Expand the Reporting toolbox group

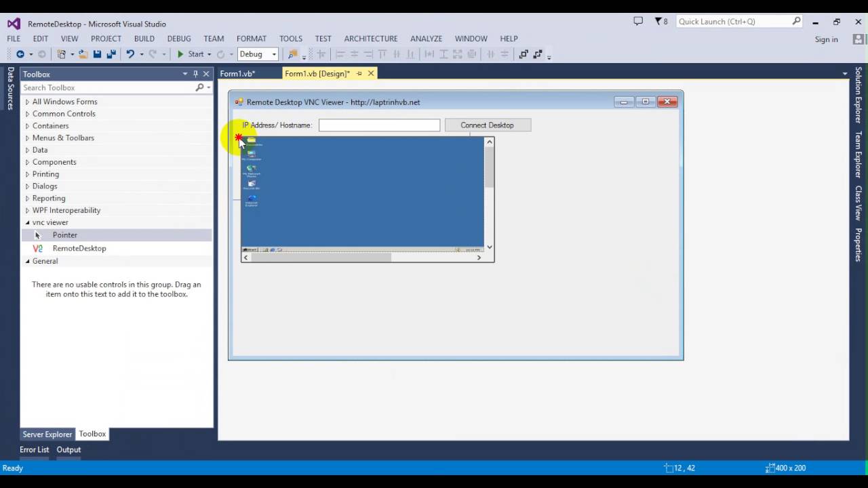pyautogui.click(x=27, y=199)
